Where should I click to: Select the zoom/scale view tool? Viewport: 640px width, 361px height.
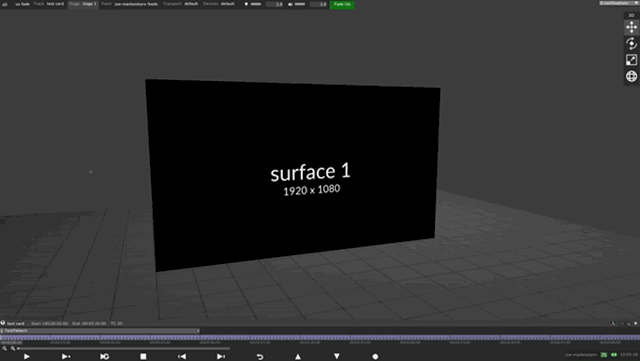[x=631, y=60]
